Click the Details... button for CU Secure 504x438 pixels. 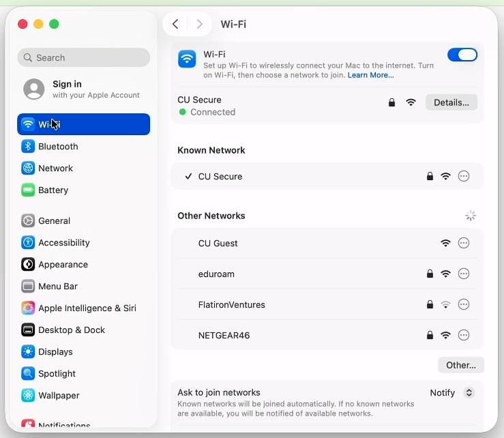(x=451, y=102)
